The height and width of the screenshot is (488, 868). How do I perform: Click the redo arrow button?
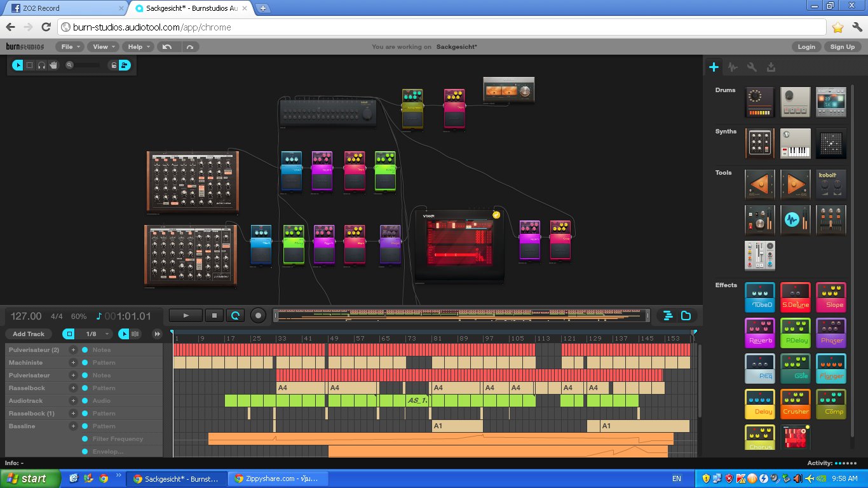coord(189,46)
